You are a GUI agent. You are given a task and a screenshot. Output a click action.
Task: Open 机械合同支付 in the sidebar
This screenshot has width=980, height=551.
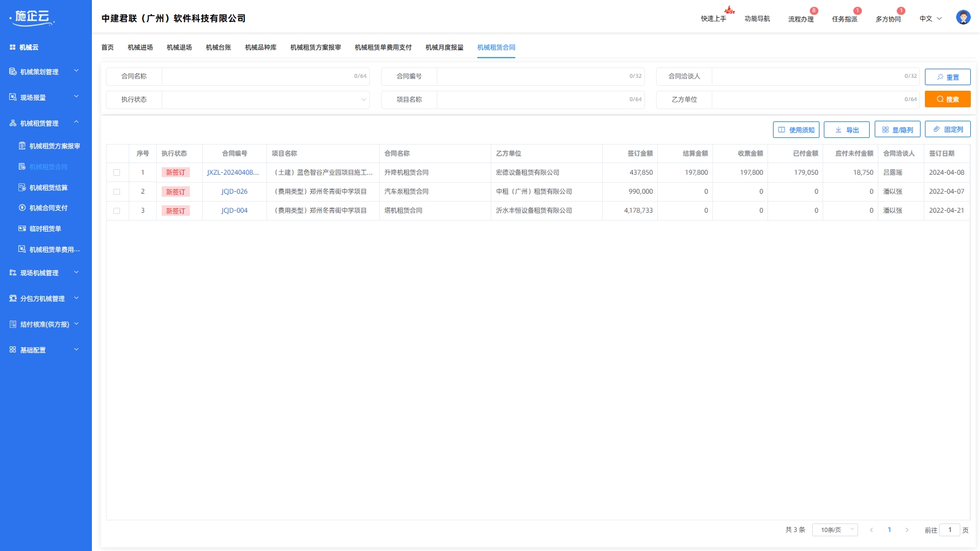click(x=48, y=208)
